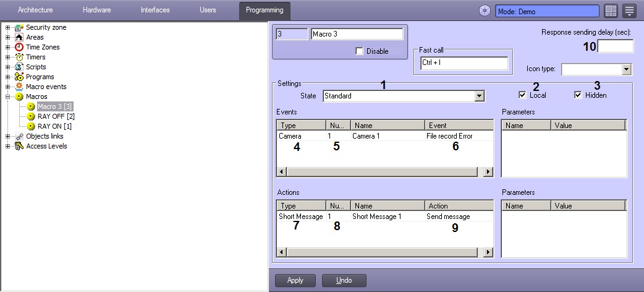Click the Fast call input field
644x292 pixels.
[464, 63]
